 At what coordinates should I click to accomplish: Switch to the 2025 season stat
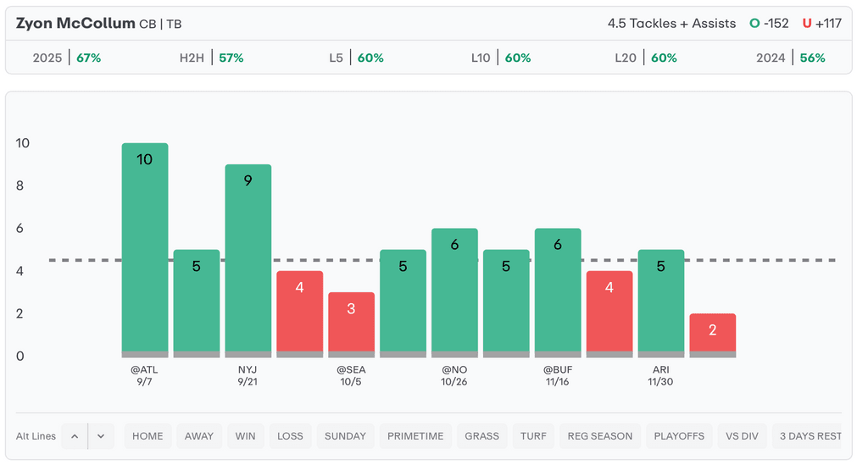coord(67,58)
